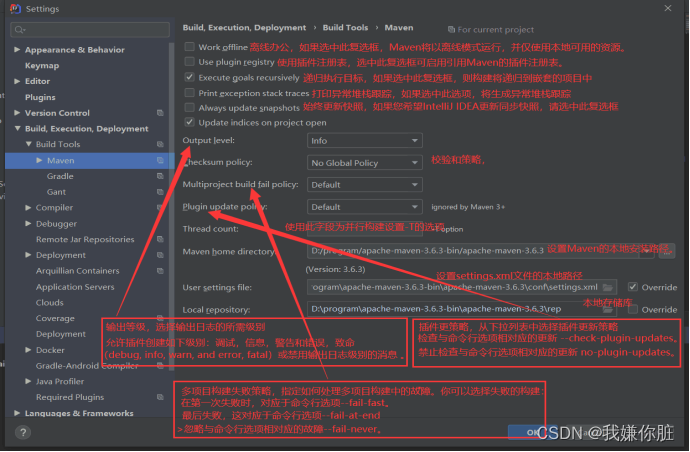Screen dimensions: 690x452
Task: Open the Output level Info dropdown
Action: coord(364,140)
